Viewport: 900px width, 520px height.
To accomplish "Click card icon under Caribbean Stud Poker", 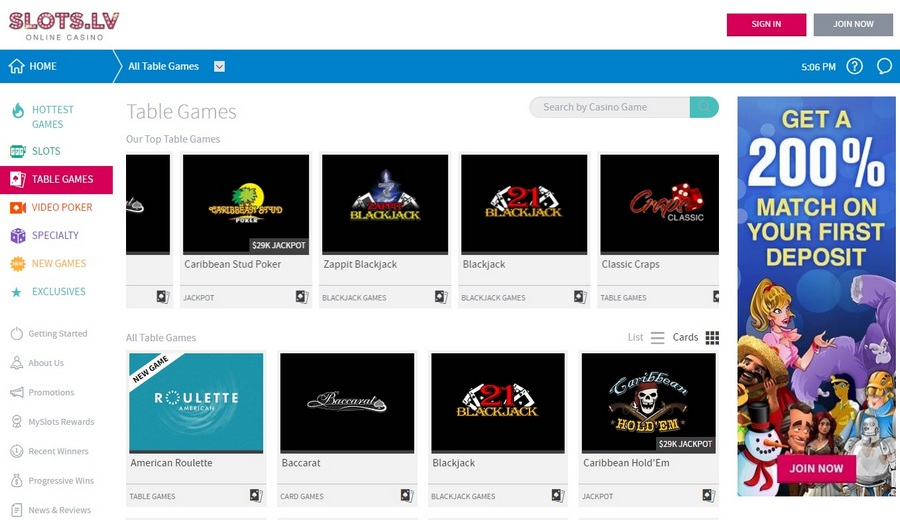I will 302,297.
